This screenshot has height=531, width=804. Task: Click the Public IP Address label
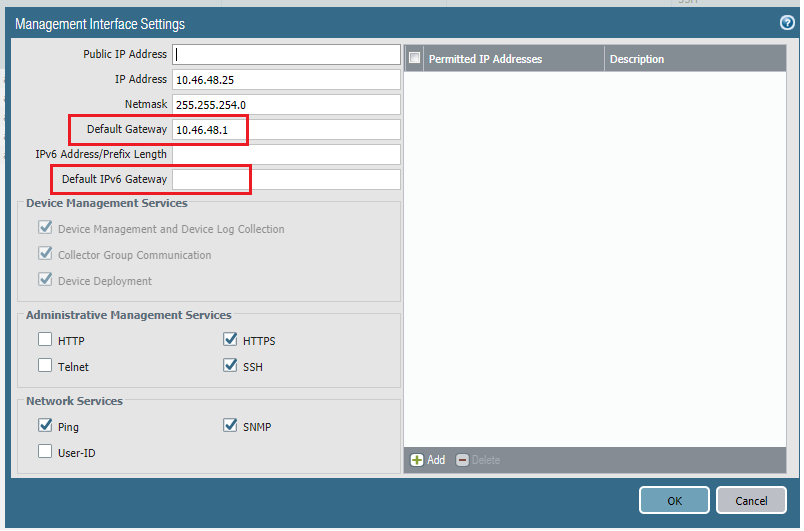pos(125,54)
